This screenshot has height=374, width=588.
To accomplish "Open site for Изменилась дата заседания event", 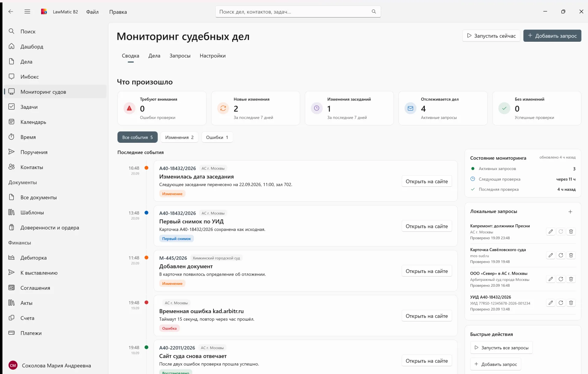I will [x=427, y=181].
